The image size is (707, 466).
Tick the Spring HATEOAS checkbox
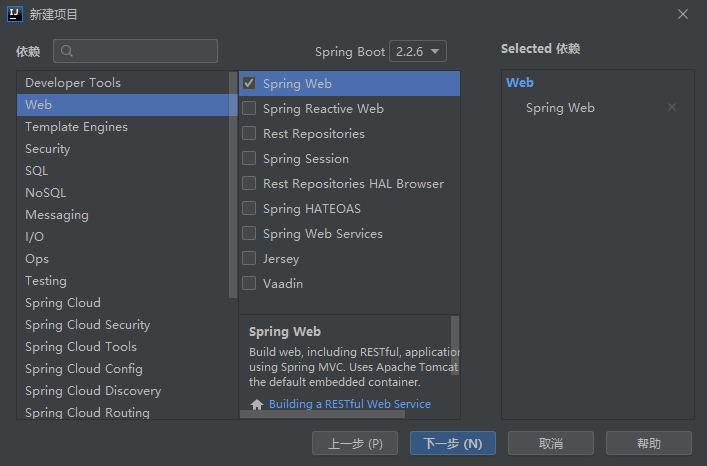click(249, 208)
